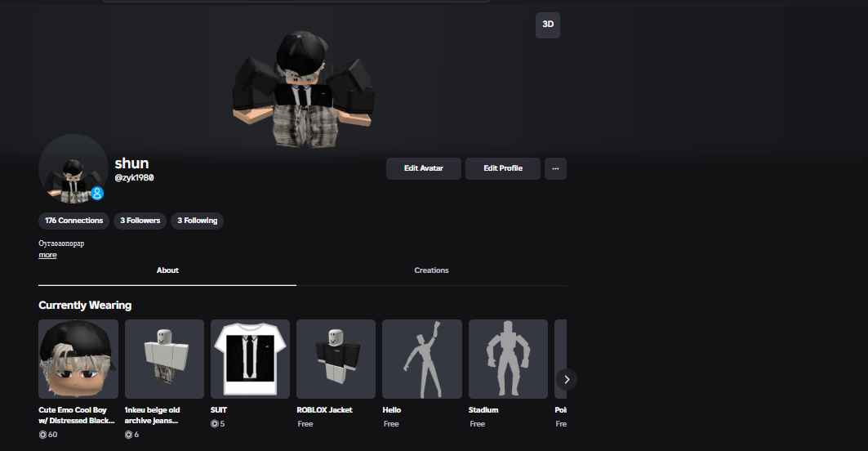
Task: Click the Free label under Hello
Action: (391, 424)
